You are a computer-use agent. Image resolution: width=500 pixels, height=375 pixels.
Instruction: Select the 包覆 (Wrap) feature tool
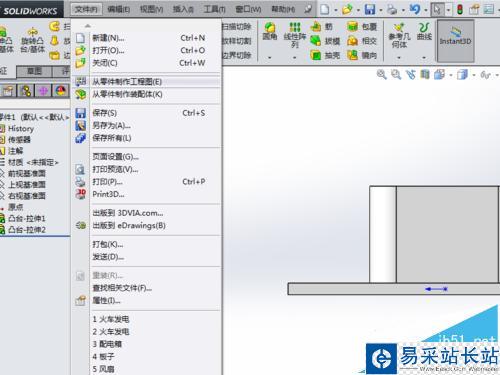click(x=362, y=27)
